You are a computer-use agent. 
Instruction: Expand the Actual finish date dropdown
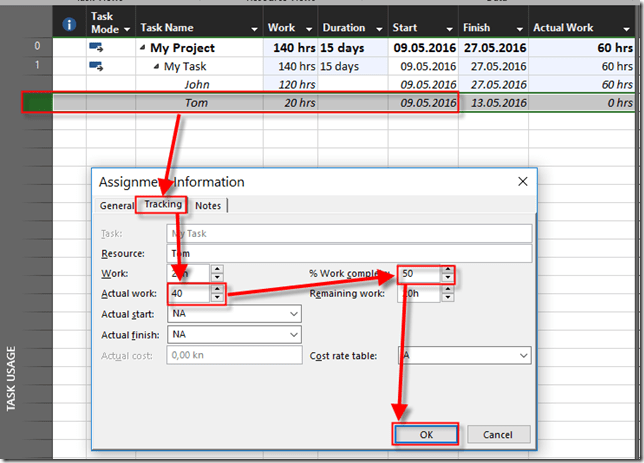point(293,334)
